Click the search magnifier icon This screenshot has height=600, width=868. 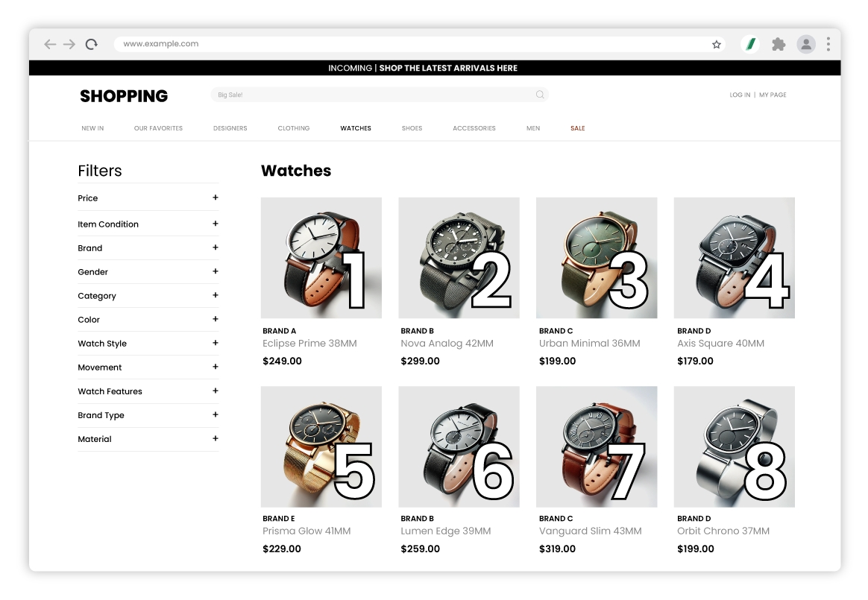[540, 95]
